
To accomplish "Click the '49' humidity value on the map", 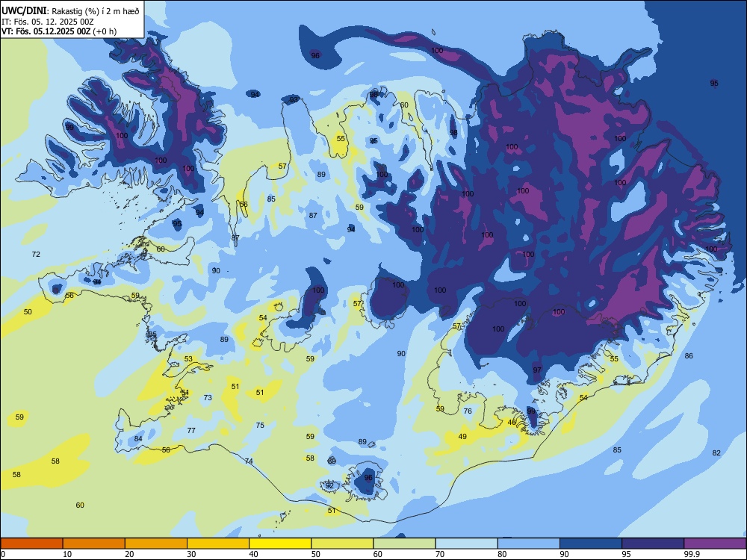I will click(462, 436).
